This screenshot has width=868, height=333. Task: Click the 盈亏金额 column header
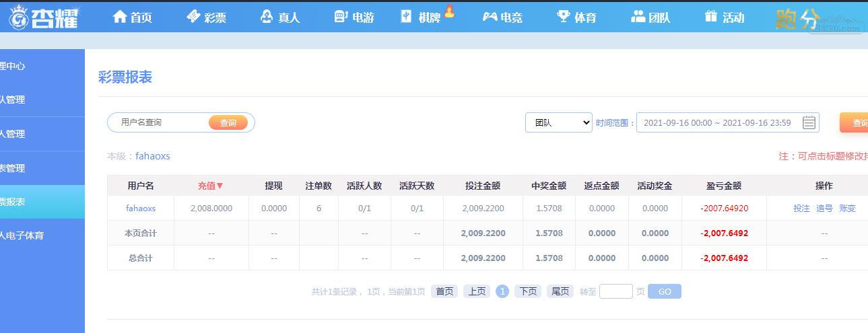point(724,186)
